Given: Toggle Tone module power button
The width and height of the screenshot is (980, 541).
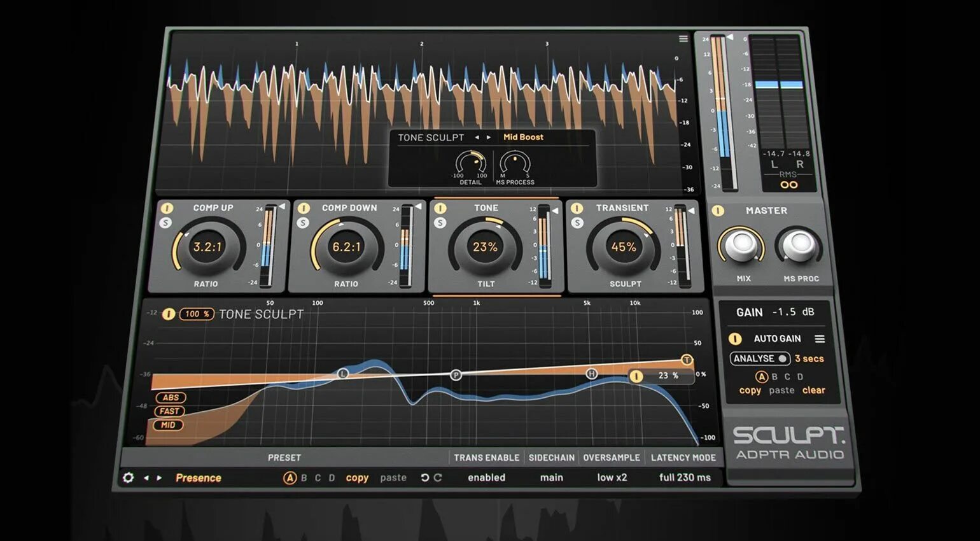Looking at the screenshot, I should click(440, 208).
